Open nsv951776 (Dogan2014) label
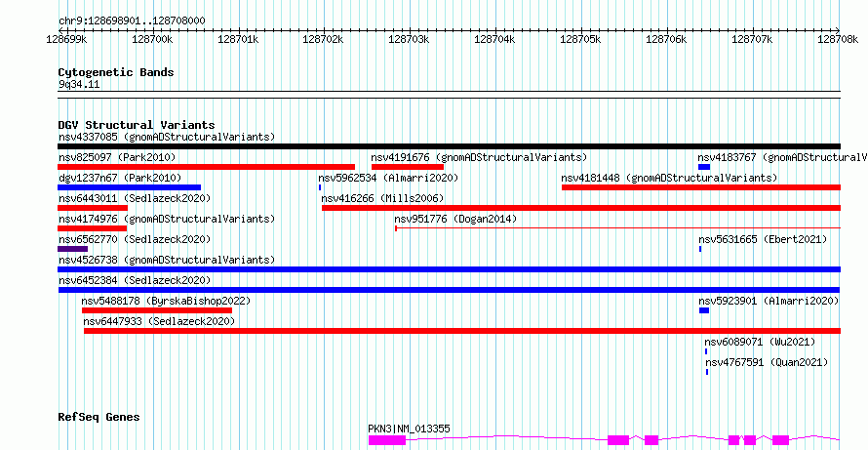Image resolution: width=868 pixels, height=450 pixels. click(x=455, y=219)
